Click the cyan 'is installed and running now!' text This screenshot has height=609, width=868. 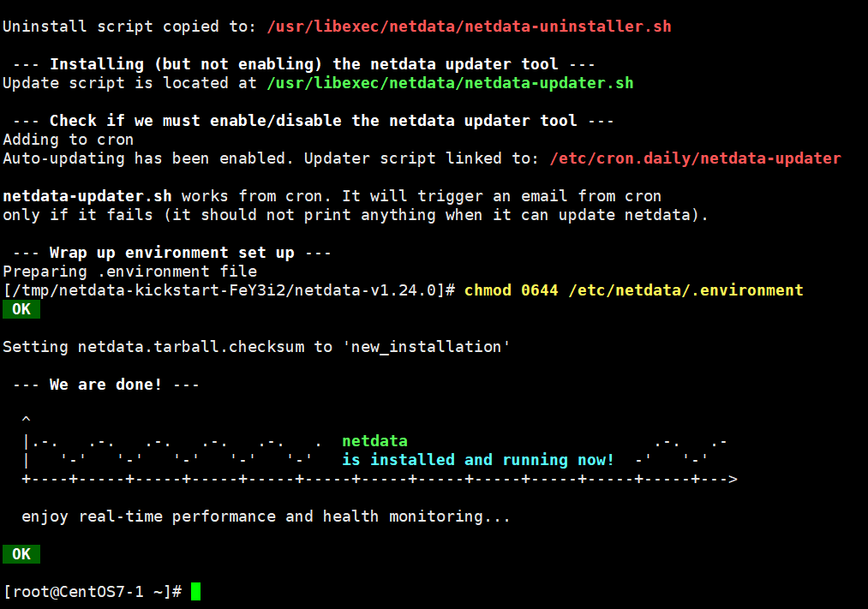477,460
